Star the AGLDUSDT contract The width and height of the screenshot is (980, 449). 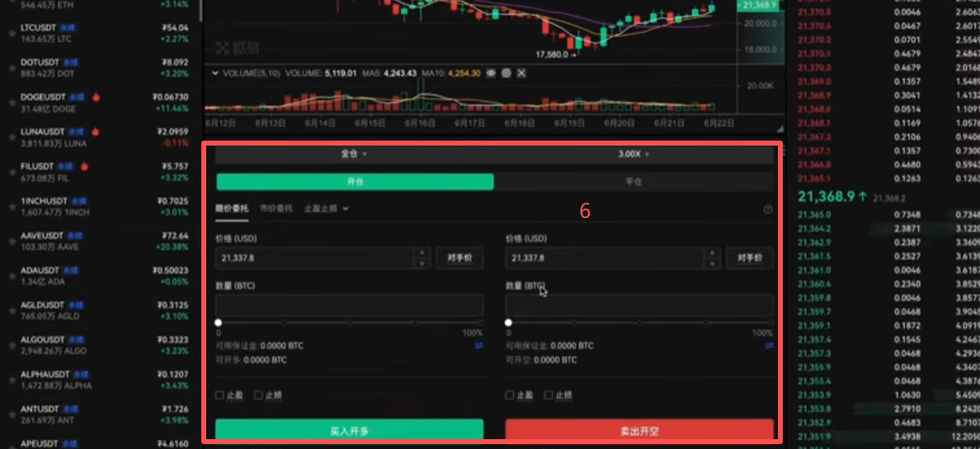[x=12, y=311]
